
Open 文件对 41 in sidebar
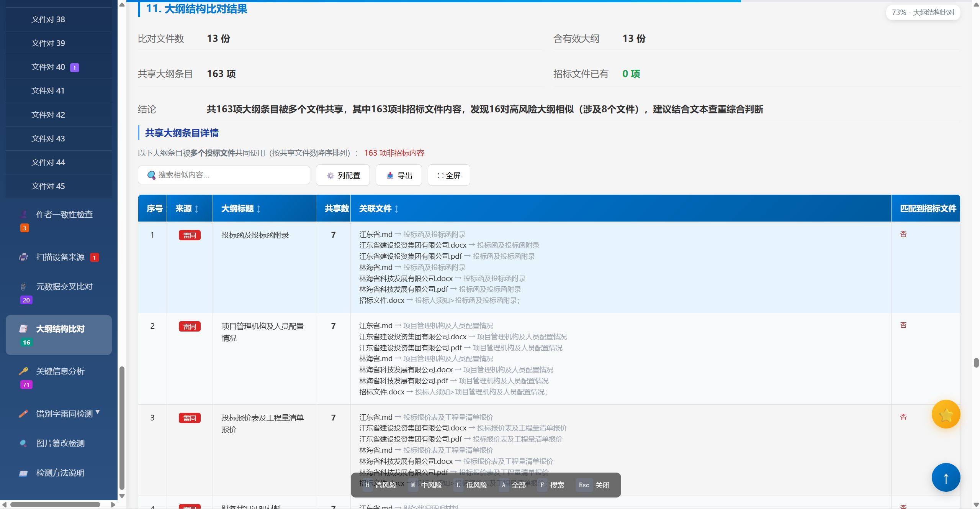59,91
